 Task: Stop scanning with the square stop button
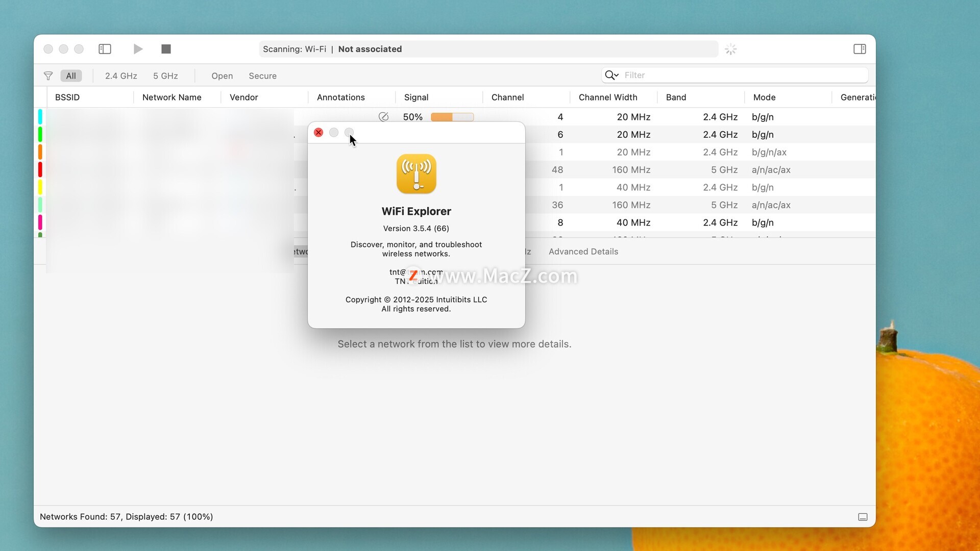[166, 49]
